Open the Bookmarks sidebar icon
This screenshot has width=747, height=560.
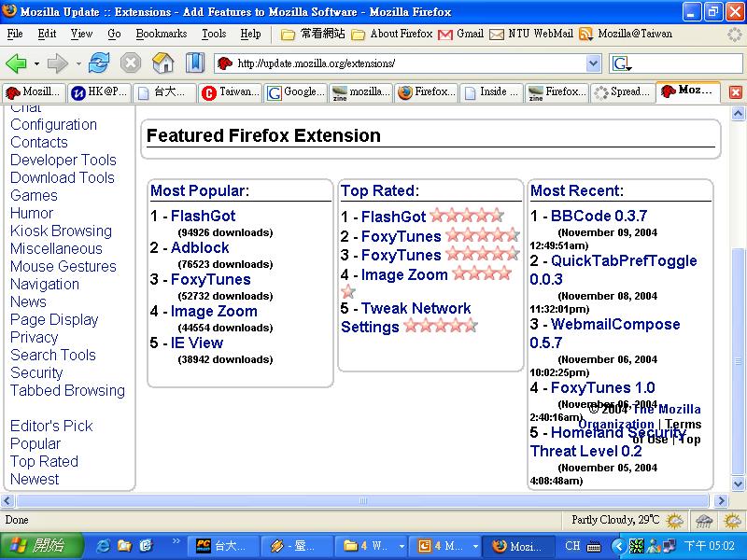pyautogui.click(x=194, y=63)
